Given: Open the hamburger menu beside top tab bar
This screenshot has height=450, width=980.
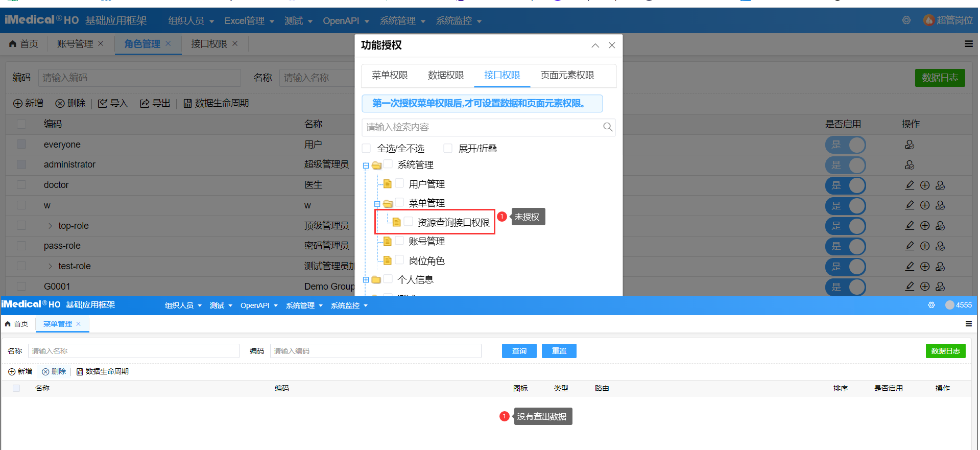Looking at the screenshot, I should (x=969, y=44).
